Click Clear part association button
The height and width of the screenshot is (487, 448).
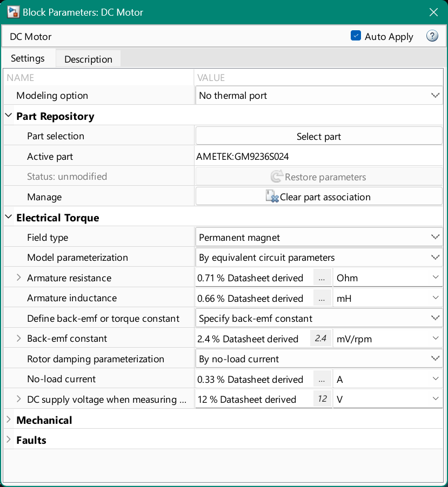pos(318,197)
